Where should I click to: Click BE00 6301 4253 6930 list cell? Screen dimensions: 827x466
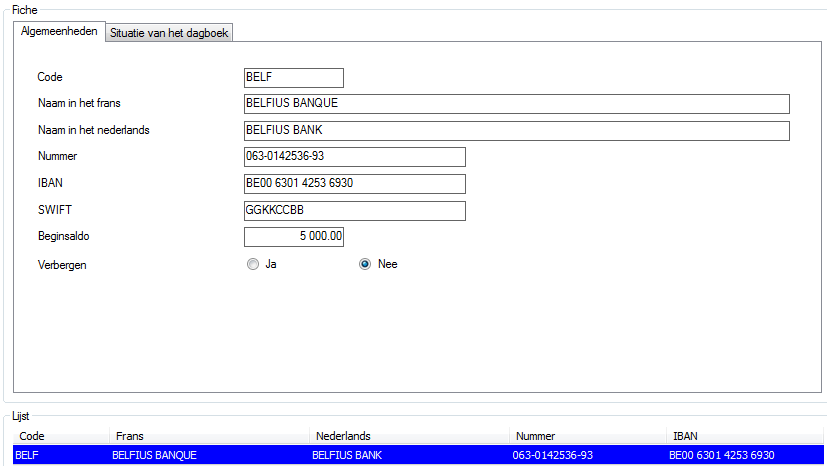tap(722, 455)
